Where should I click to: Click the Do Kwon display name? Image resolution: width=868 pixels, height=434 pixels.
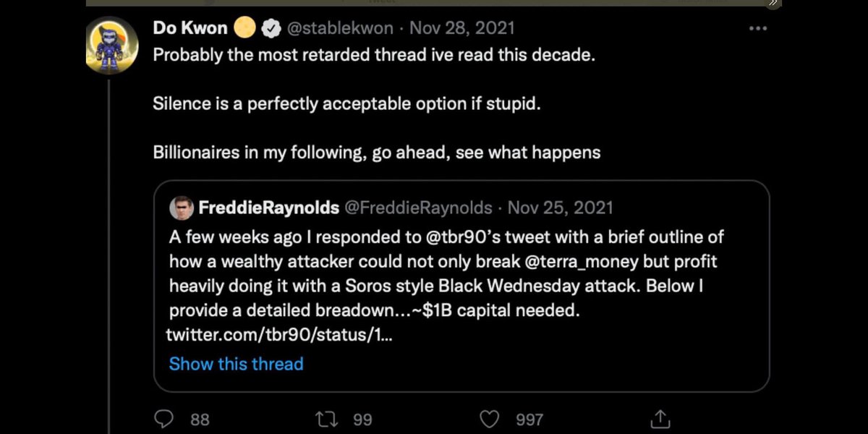click(x=190, y=28)
